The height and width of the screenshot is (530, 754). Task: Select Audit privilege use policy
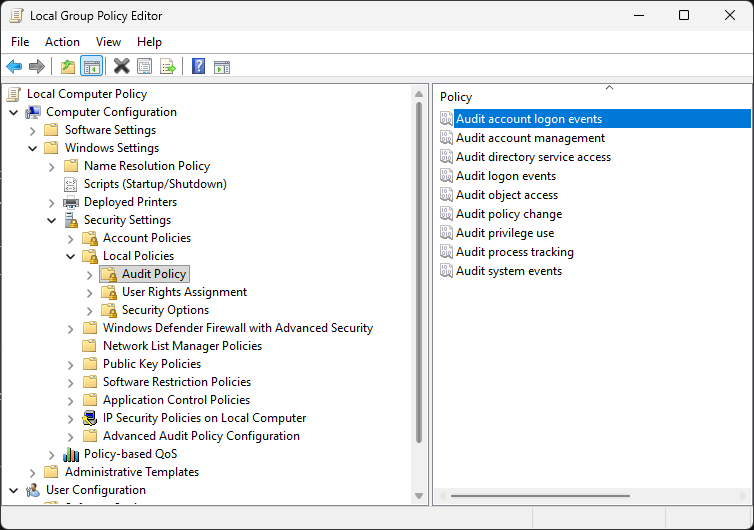pos(504,233)
